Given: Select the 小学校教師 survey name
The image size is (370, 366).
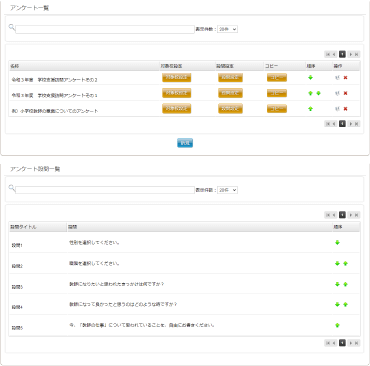Looking at the screenshot, I should pyautogui.click(x=55, y=111).
